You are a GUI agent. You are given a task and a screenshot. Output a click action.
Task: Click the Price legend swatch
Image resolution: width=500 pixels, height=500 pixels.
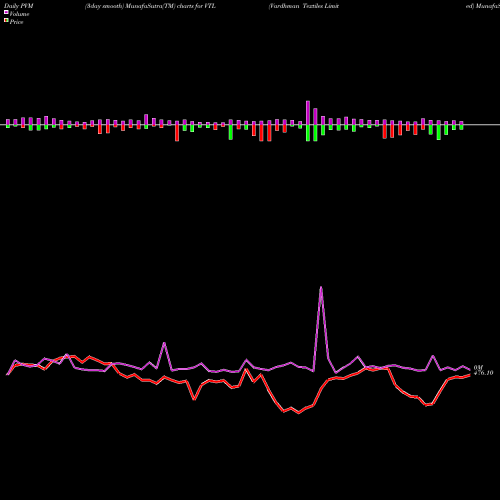point(6,21)
